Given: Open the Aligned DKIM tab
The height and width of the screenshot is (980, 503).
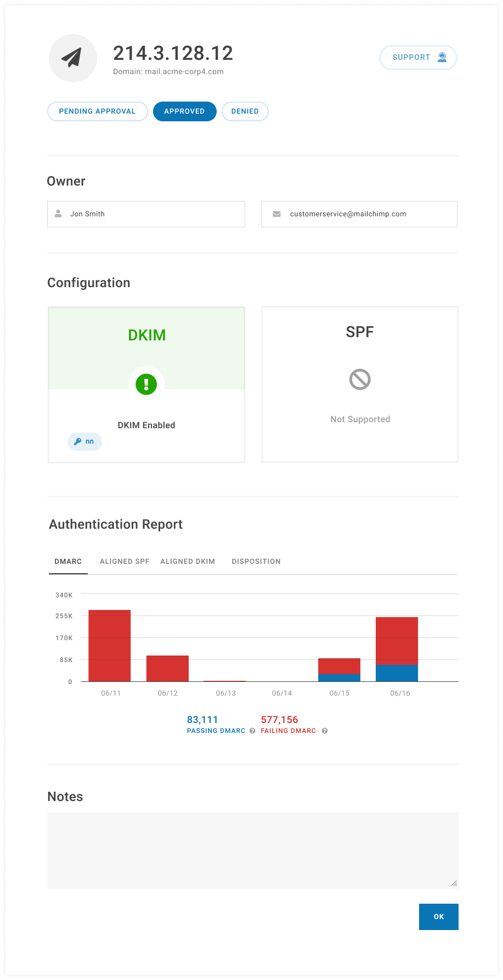Looking at the screenshot, I should [188, 562].
